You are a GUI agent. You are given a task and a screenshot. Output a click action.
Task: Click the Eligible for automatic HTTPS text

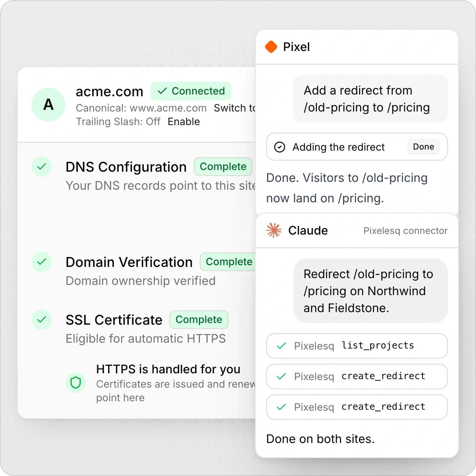(x=146, y=339)
